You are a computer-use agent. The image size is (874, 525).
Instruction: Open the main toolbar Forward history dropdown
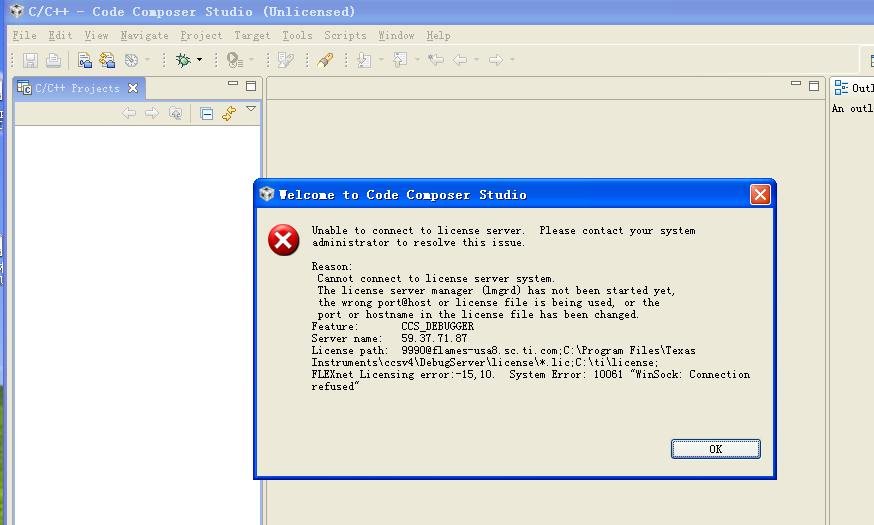512,60
